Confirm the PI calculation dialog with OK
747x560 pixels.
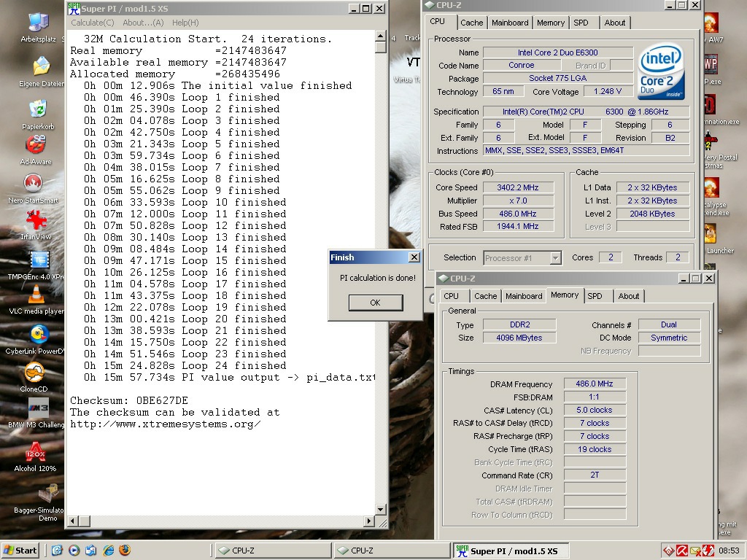point(376,303)
